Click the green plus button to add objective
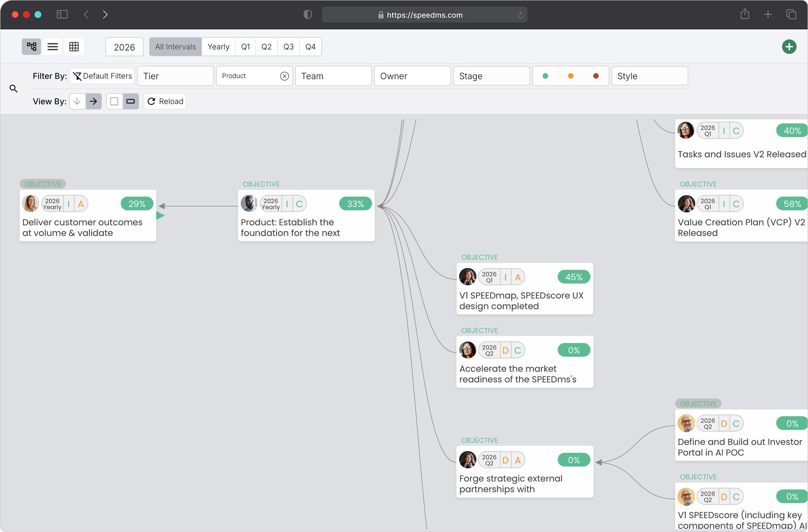The image size is (808, 532). pos(789,46)
